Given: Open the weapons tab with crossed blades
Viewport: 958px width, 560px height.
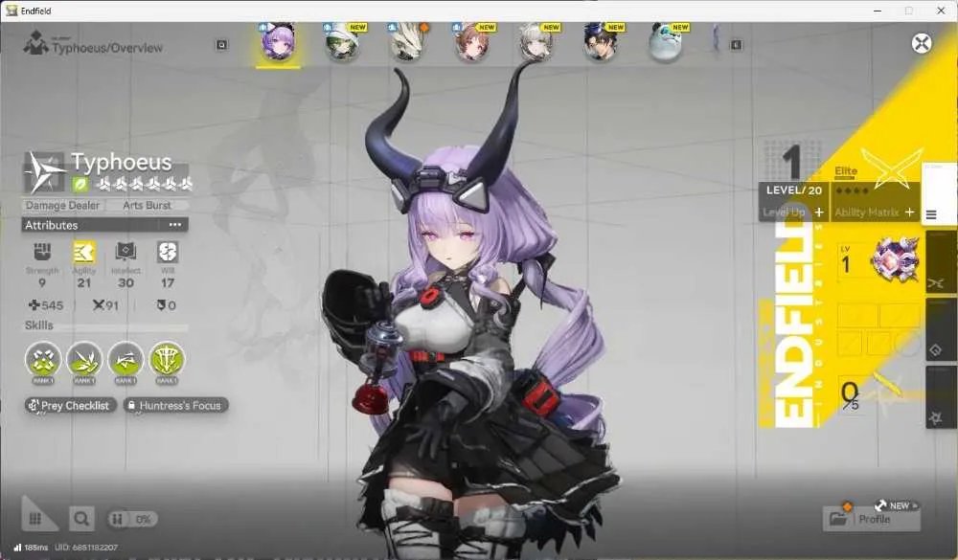Looking at the screenshot, I should click(x=936, y=282).
